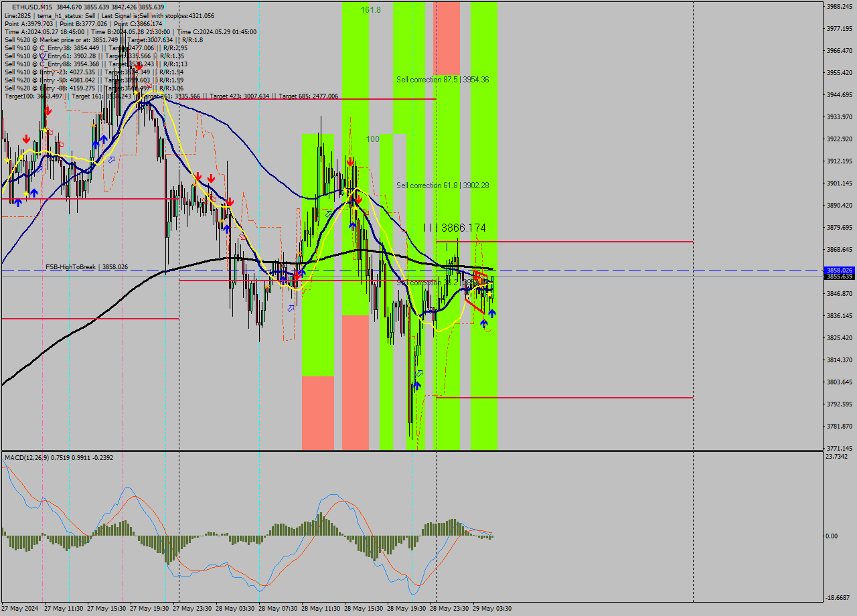Click the 3922.920 price axis value

coord(839,139)
